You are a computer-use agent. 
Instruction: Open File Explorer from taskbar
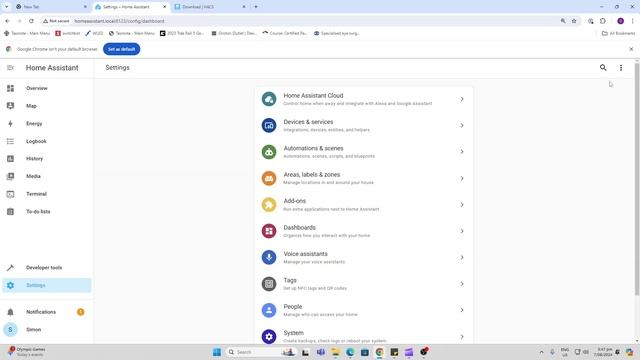click(336, 352)
